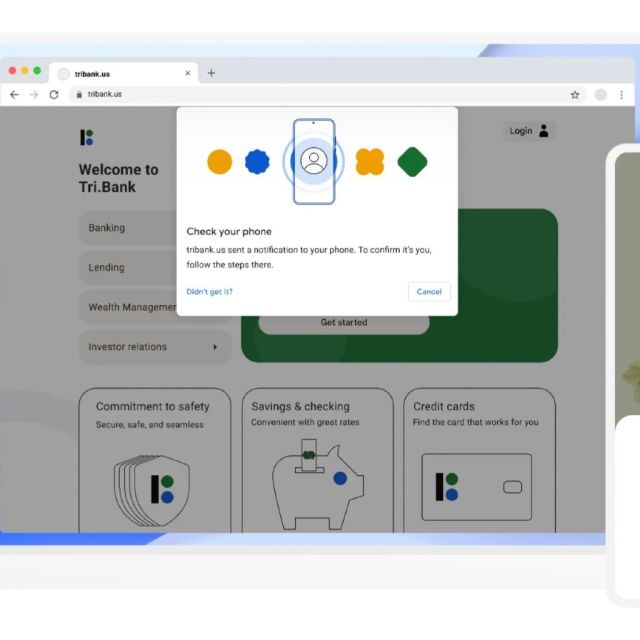Open the Savings & checking card
The image size is (640, 640).
pos(318,460)
